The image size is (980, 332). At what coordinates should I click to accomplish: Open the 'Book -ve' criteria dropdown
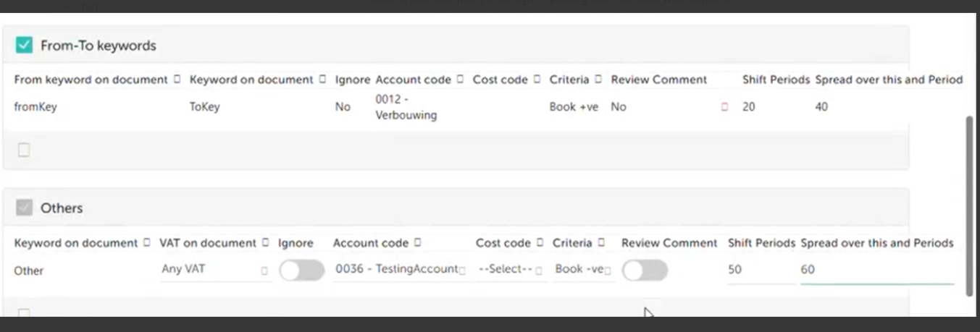(x=583, y=269)
